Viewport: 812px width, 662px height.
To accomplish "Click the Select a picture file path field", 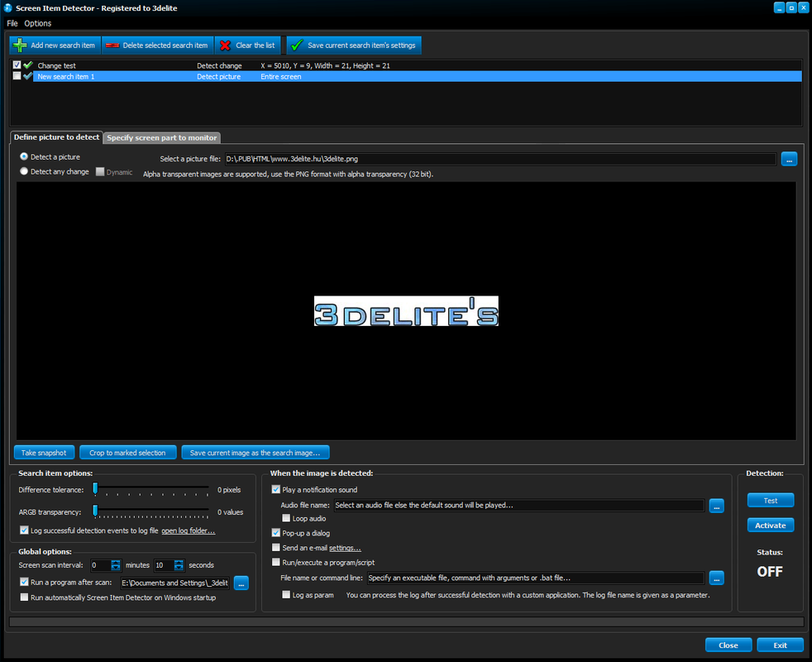I will coord(500,159).
